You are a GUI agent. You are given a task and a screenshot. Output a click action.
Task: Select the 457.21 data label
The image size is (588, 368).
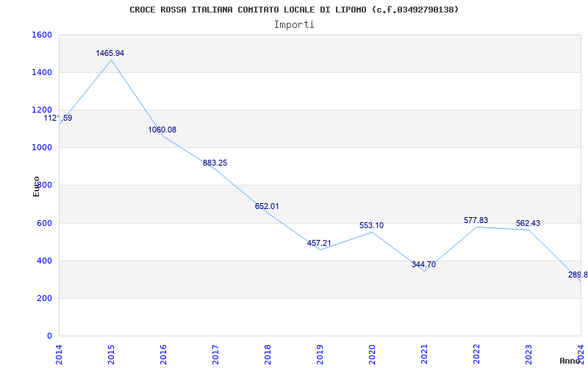point(319,243)
